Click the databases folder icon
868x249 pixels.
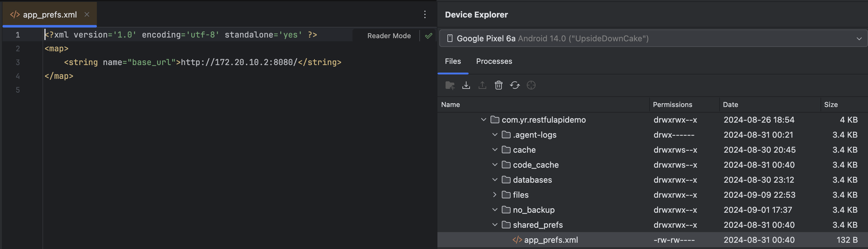506,180
